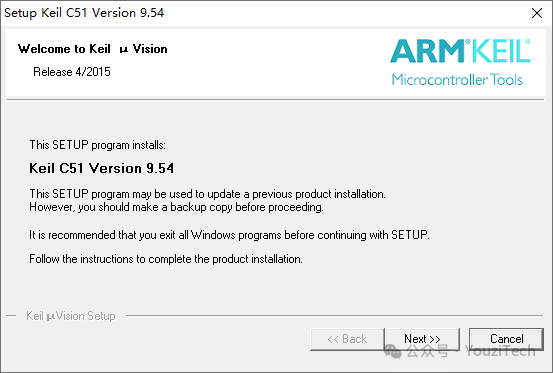This screenshot has height=373, width=553.
Task: Click the Microcontroller Tools tagline
Action: (x=457, y=80)
